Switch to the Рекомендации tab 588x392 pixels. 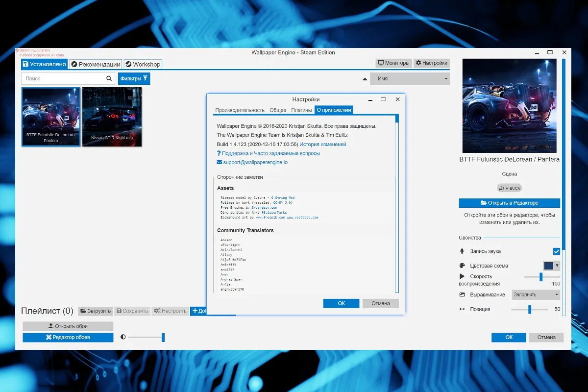pos(95,64)
